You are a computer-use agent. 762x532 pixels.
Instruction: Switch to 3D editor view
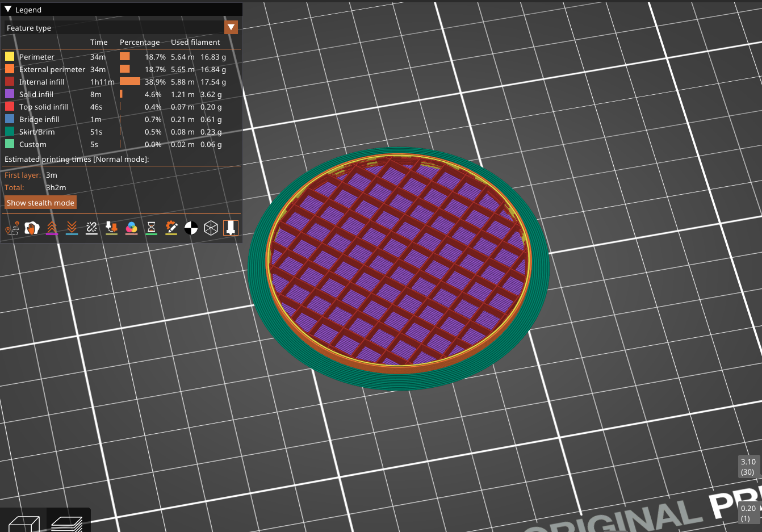24,523
